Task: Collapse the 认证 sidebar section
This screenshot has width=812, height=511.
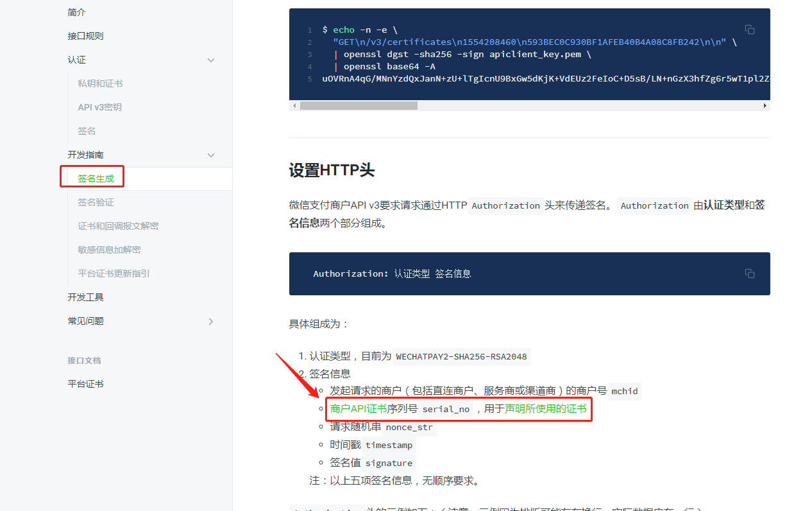Action: tap(211, 60)
